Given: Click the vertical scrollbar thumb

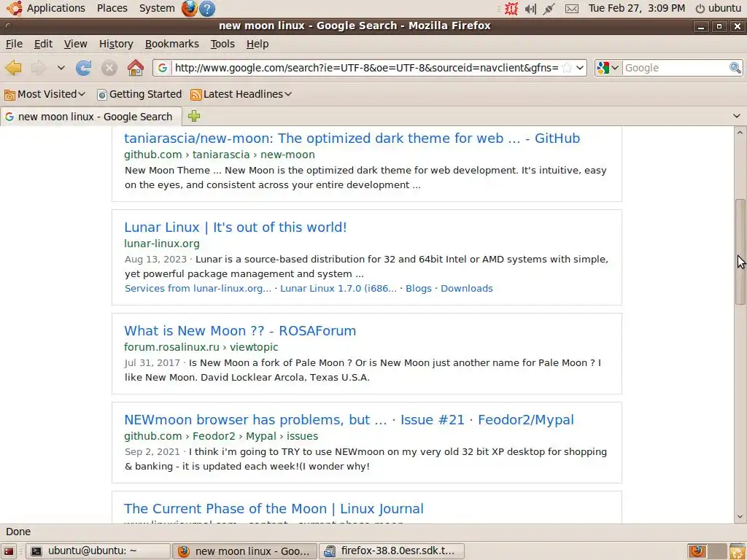Looking at the screenshot, I should [740, 252].
